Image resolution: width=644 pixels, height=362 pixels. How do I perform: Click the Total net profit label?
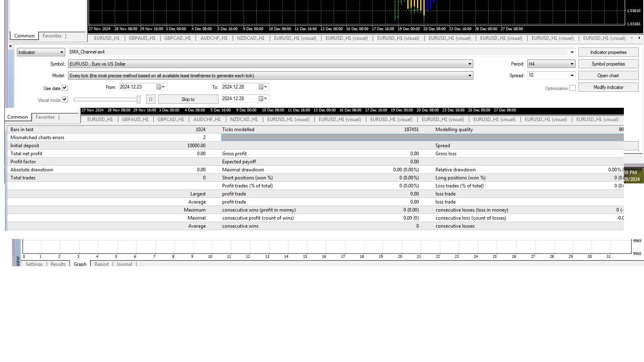(x=26, y=154)
